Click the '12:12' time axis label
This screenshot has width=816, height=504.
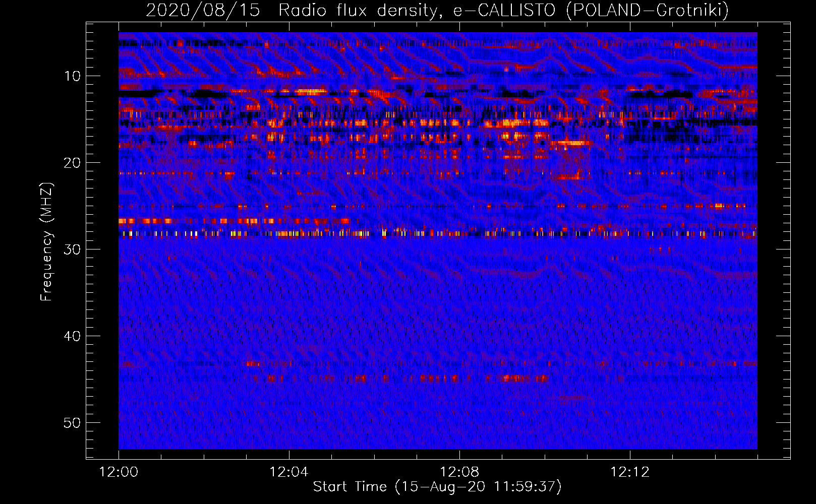[630, 472]
